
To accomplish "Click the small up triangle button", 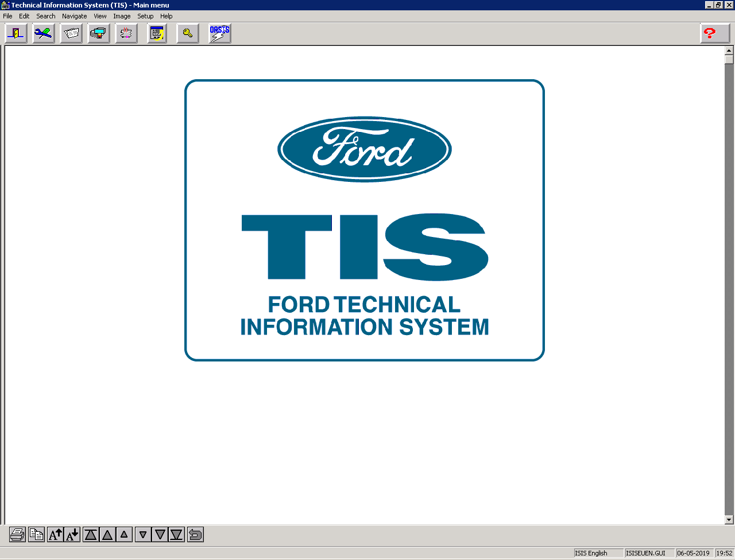I will (x=124, y=535).
